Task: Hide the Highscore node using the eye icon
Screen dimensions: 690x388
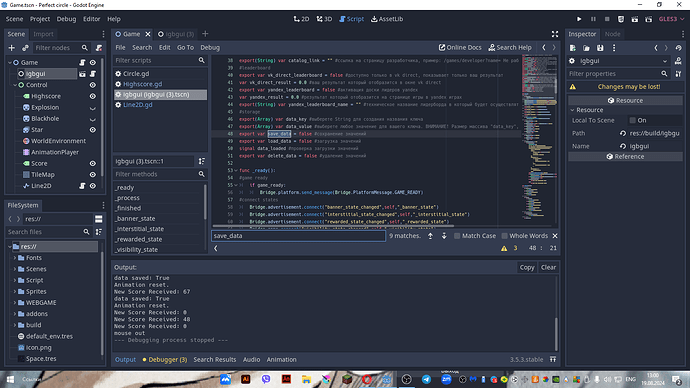Action: 93,96
